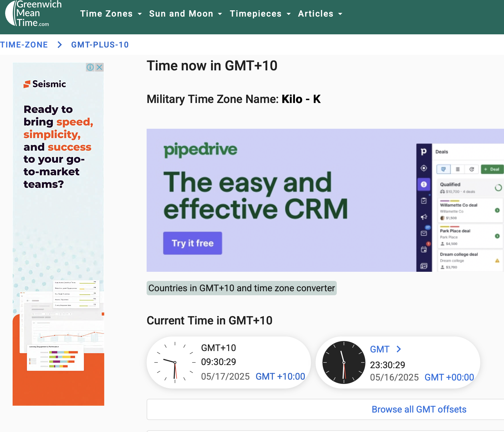504x432 pixels.
Task: Click Pipedrive P sidebar logo
Action: (424, 152)
